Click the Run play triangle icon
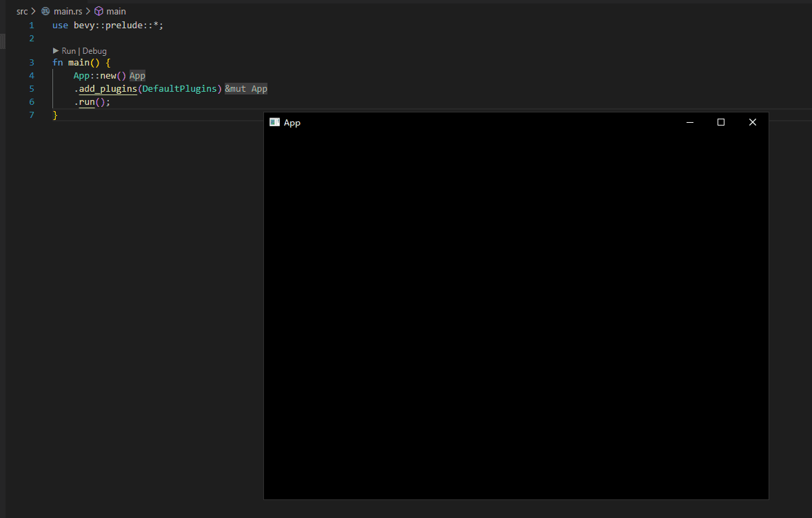Screen dimensions: 812x518 (x=56, y=51)
